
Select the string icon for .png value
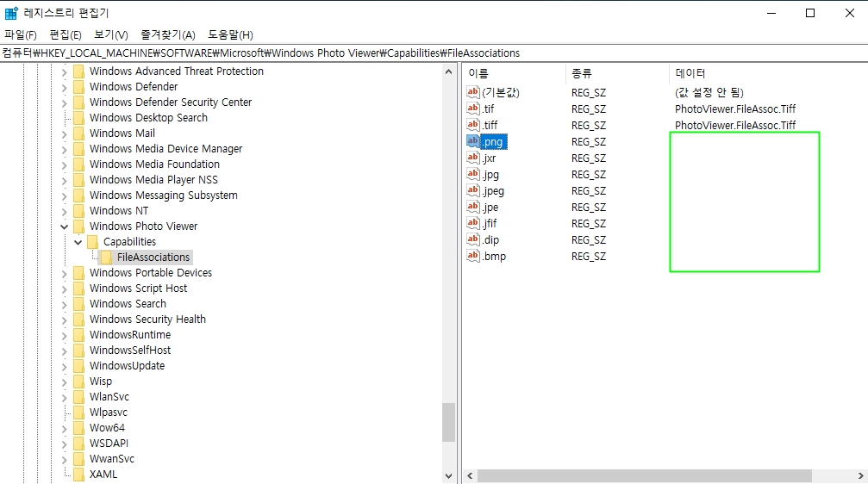(472, 141)
